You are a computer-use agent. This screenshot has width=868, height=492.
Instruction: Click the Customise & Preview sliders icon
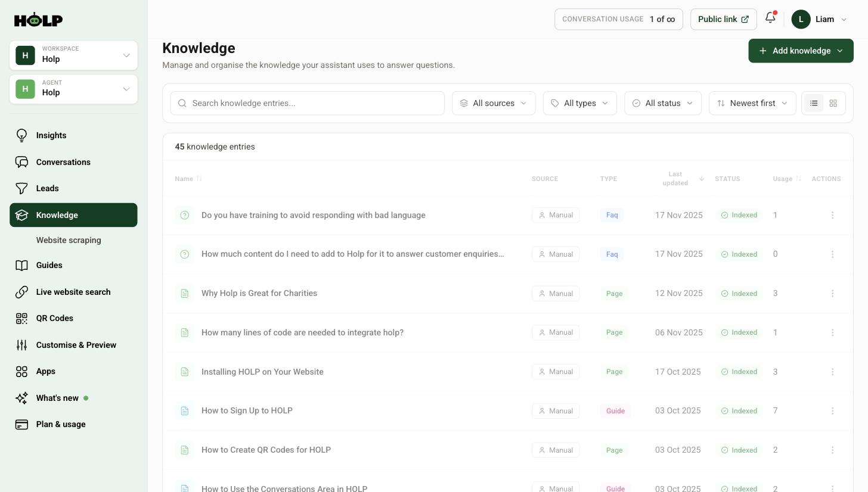(x=21, y=345)
